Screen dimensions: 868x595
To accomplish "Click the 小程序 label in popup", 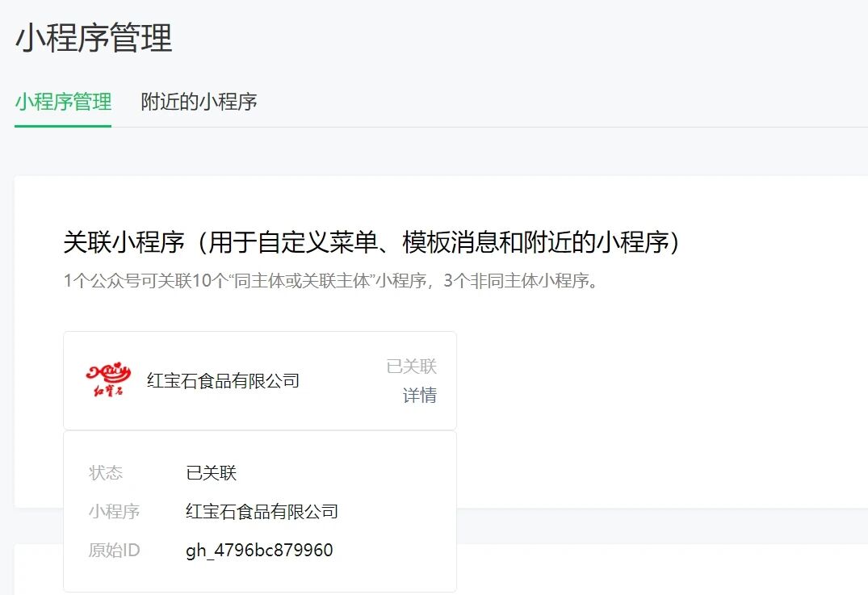I will (x=114, y=511).
